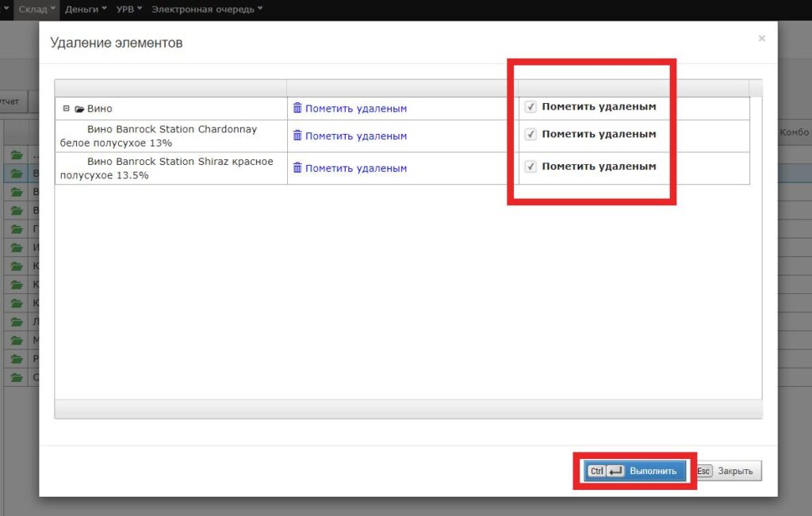Viewport: 812px width, 516px height.
Task: Open the Электронная очередь dropdown
Action: [x=202, y=7]
